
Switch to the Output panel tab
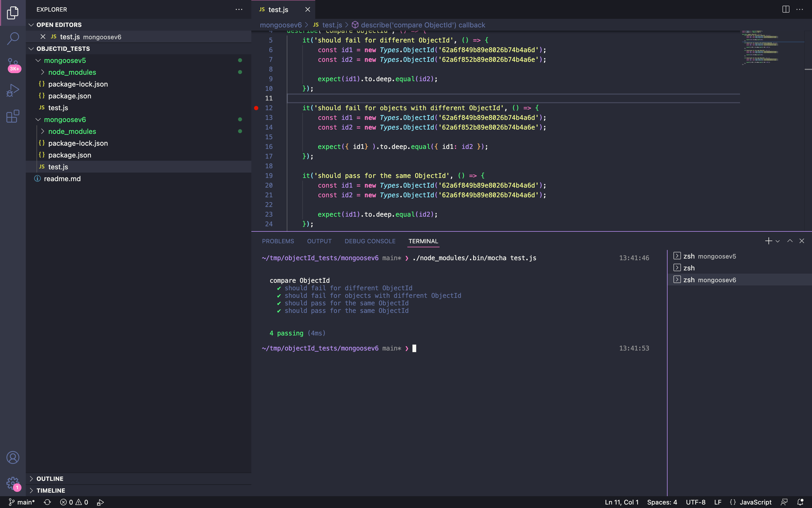[x=319, y=241]
